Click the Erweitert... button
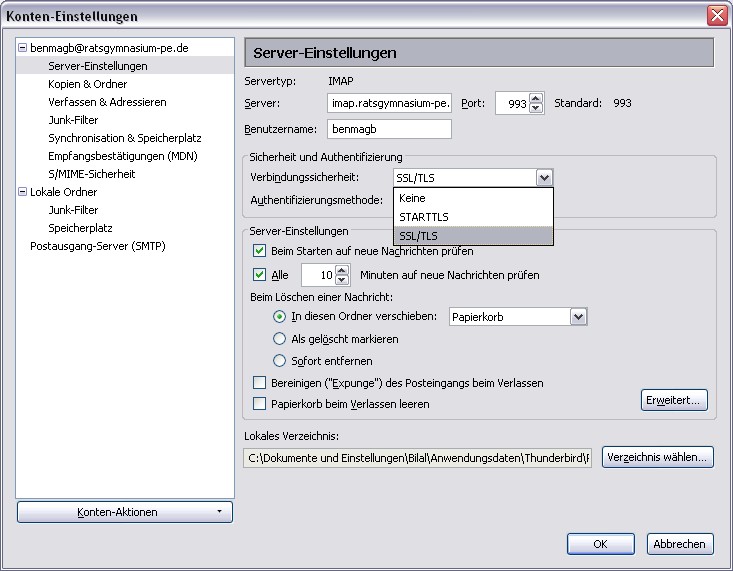The height and width of the screenshot is (571, 733). pos(673,401)
